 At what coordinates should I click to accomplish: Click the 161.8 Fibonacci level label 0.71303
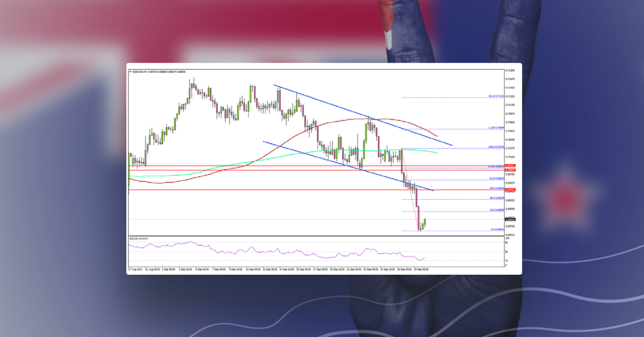(495, 96)
